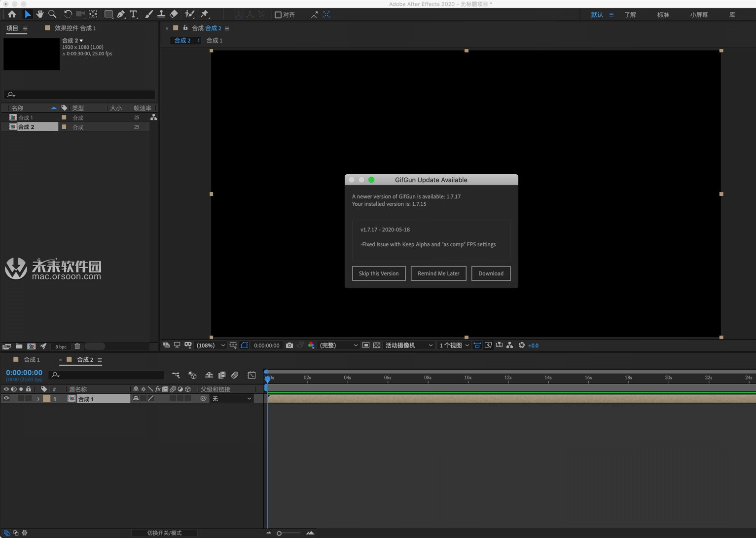The image size is (756, 538).
Task: Open the grid and guide options dropdown
Action: (233, 346)
